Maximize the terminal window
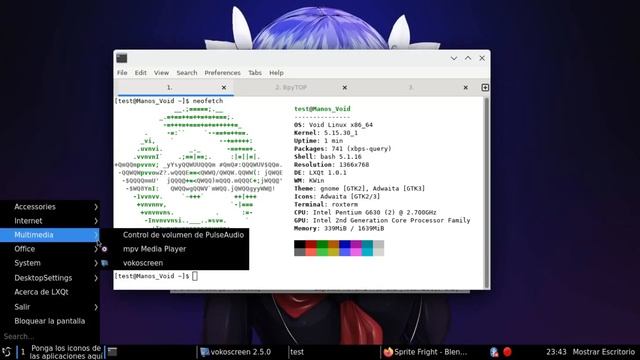The image size is (640, 360). coord(468,58)
